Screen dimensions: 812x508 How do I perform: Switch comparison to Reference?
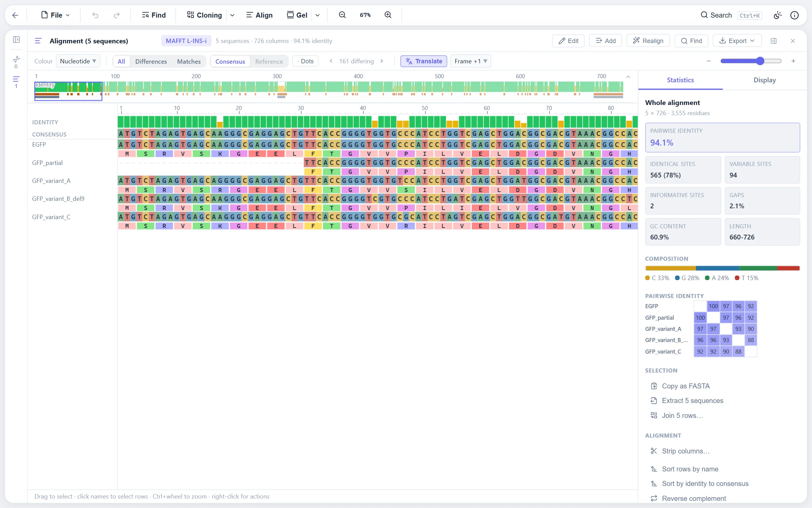point(269,61)
